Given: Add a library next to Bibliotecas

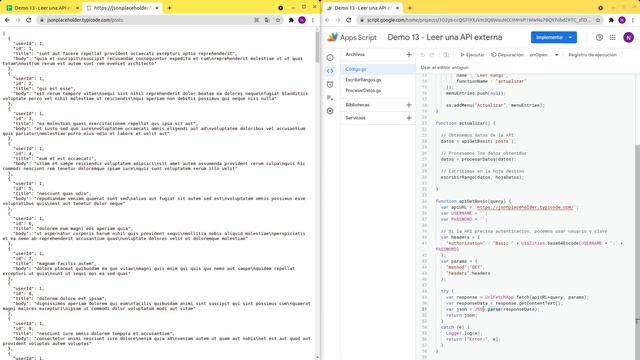Looking at the screenshot, I should [x=409, y=105].
